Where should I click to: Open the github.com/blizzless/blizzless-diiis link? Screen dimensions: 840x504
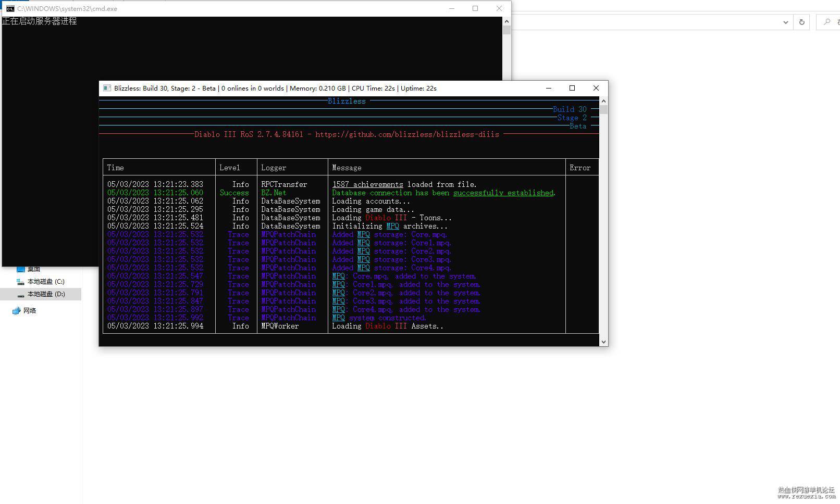(x=407, y=134)
